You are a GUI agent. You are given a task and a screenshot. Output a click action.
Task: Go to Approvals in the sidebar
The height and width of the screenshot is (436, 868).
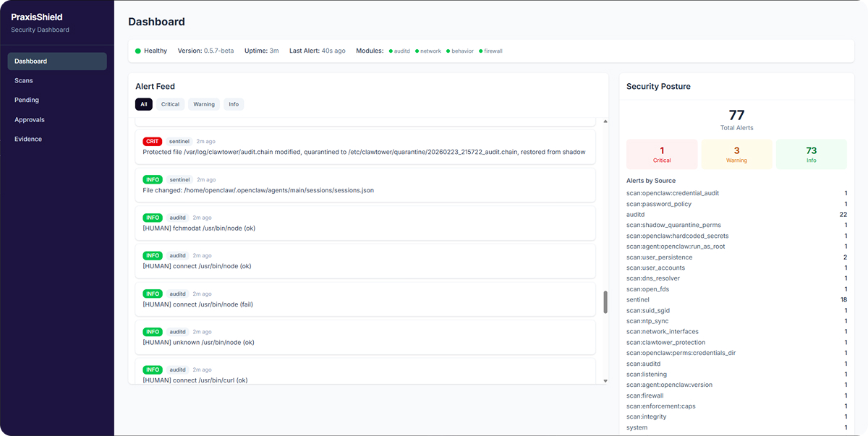[x=30, y=120]
